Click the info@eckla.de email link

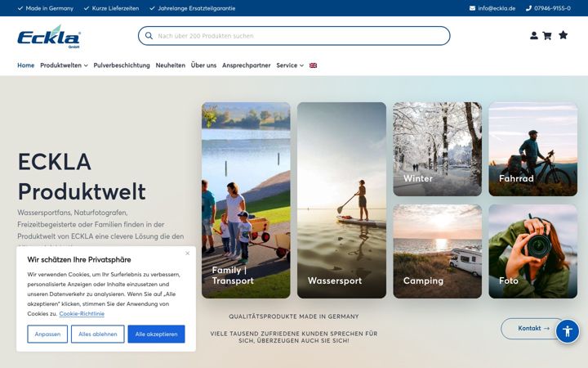pos(497,8)
